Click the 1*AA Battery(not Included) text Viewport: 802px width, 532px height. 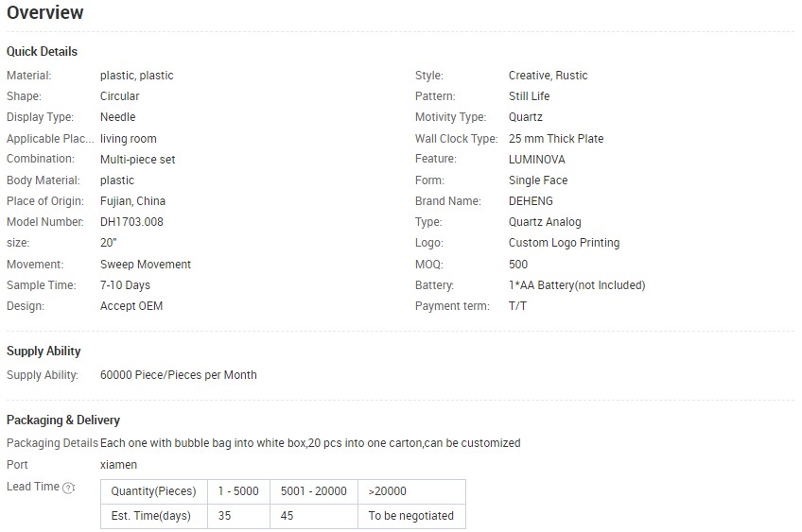(577, 285)
